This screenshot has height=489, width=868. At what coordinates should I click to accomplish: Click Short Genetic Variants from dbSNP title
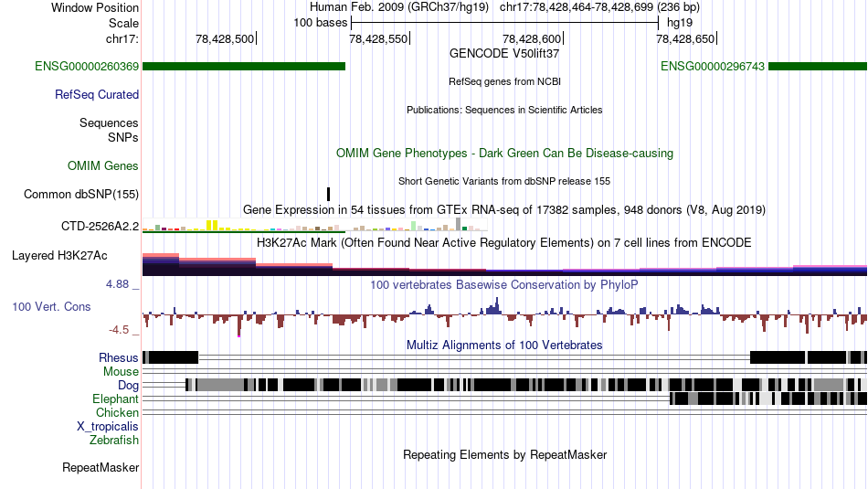[x=504, y=181]
